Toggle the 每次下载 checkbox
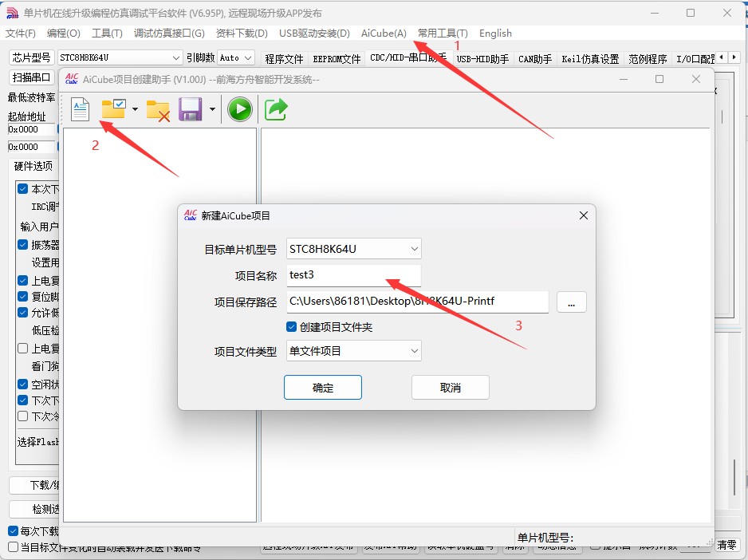Image resolution: width=748 pixels, height=560 pixels. click(x=14, y=530)
